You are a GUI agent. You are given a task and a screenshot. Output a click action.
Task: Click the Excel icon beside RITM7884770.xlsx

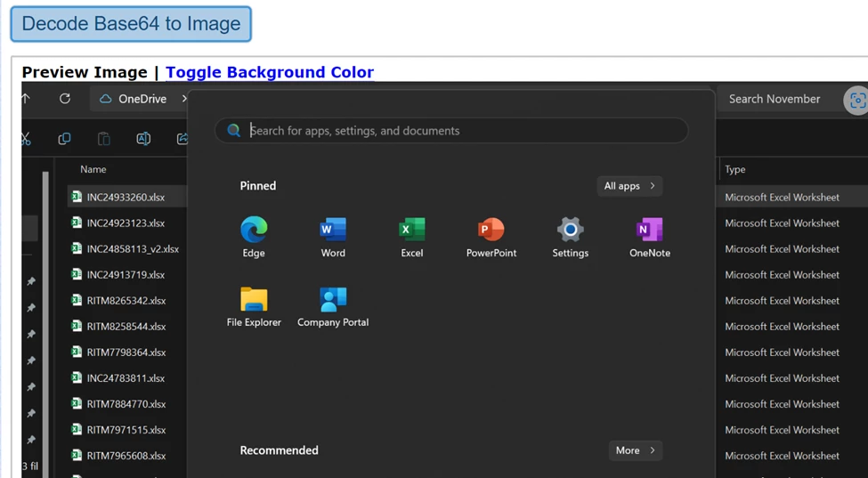tap(77, 403)
